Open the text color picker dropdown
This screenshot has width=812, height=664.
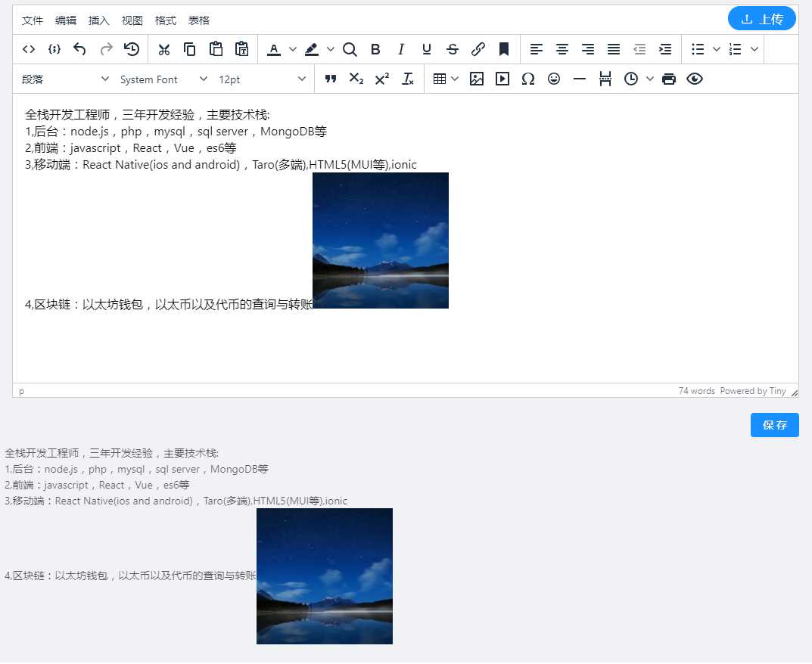293,49
